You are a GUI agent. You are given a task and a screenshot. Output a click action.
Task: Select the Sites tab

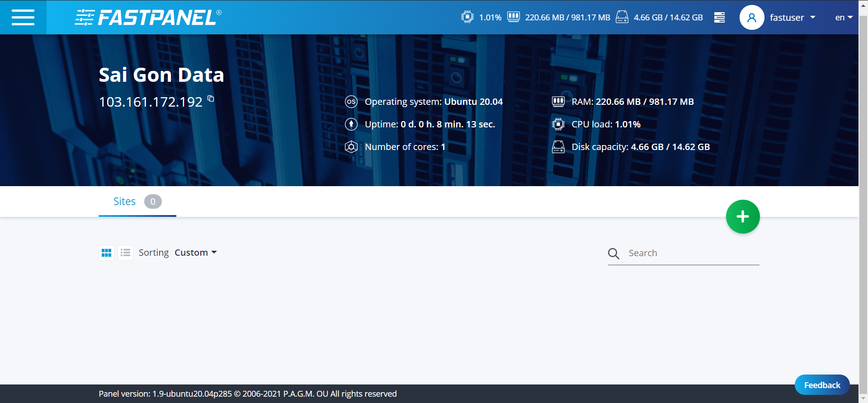click(137, 201)
